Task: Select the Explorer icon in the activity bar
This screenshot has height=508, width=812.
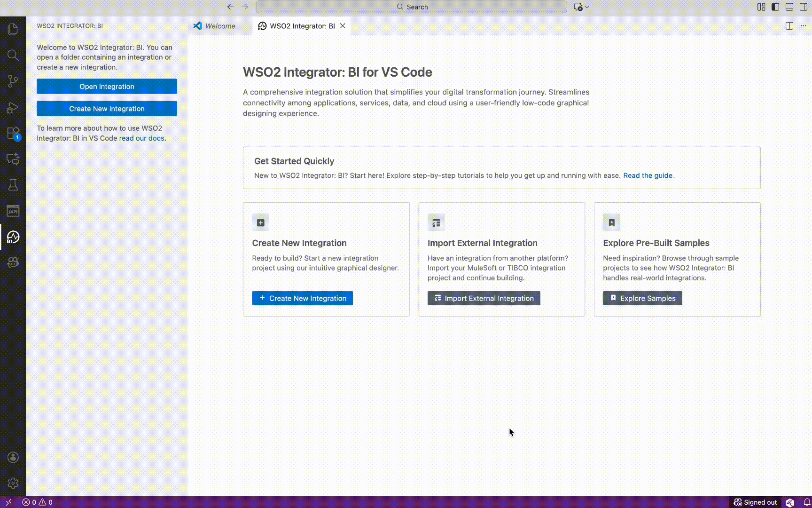Action: click(13, 29)
